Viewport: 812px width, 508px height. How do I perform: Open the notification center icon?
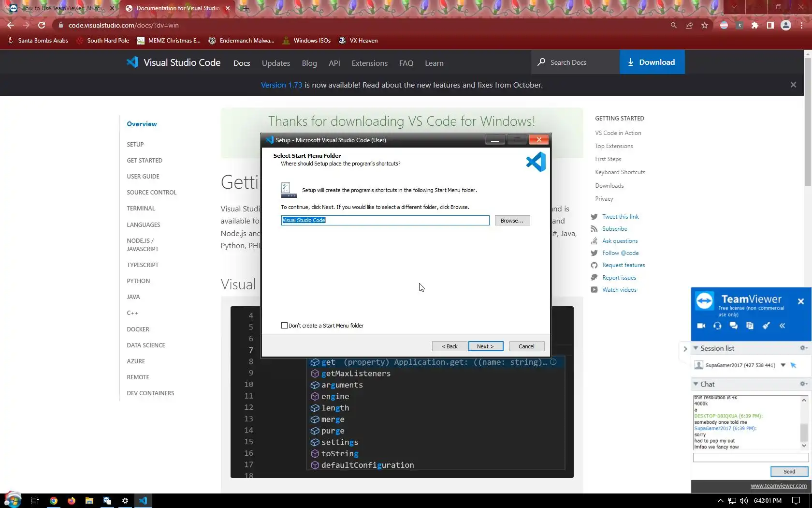coord(796,501)
